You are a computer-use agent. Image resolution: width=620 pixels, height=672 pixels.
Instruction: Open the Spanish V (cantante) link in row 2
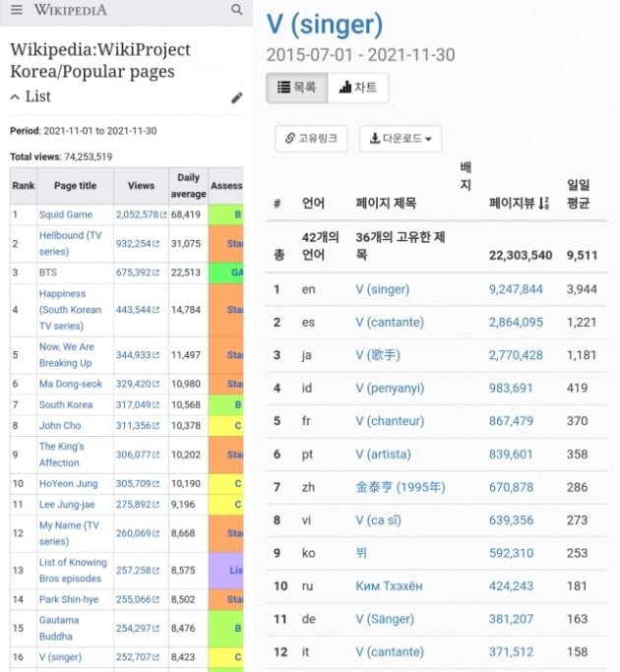pyautogui.click(x=390, y=322)
